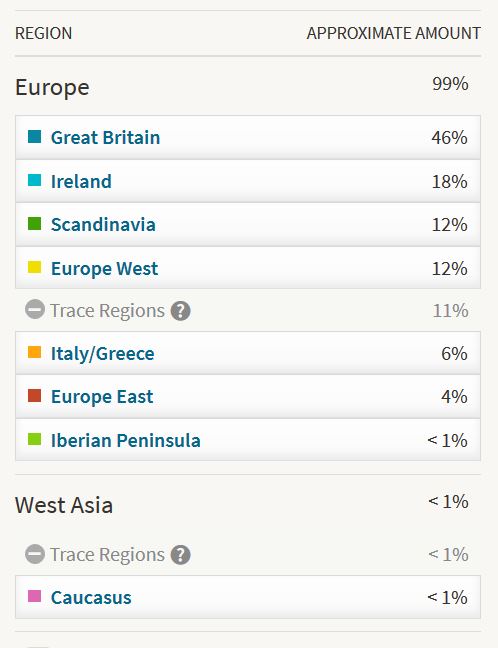Click the Europe East red swatch
The image size is (498, 648).
point(34,395)
